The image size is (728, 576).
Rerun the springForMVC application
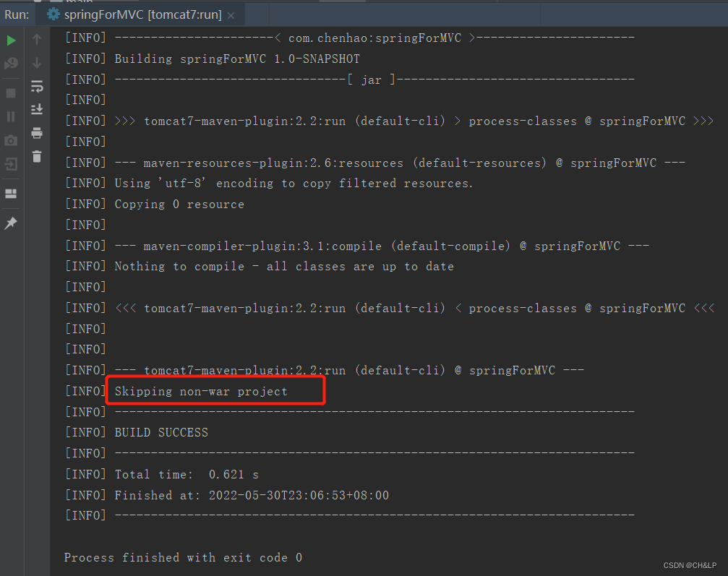coord(10,40)
